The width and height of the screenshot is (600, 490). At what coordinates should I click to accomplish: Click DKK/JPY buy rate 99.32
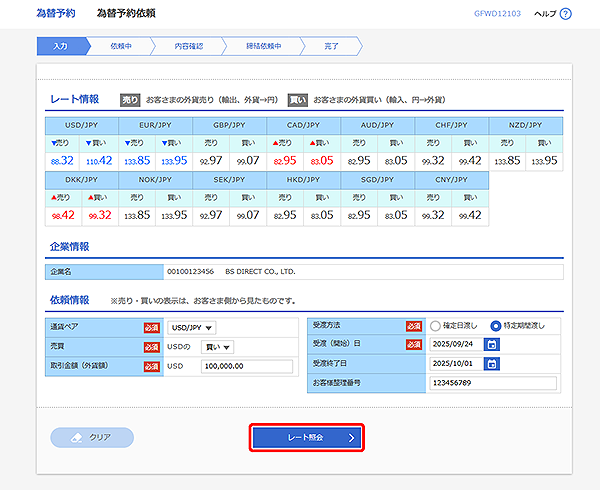pyautogui.click(x=100, y=215)
